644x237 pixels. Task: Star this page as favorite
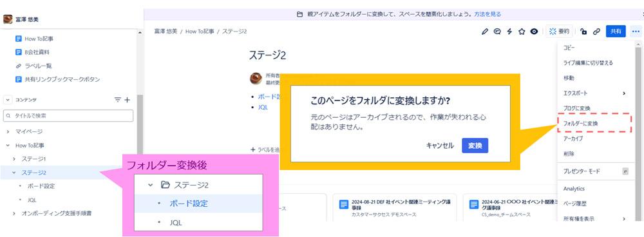(x=522, y=32)
